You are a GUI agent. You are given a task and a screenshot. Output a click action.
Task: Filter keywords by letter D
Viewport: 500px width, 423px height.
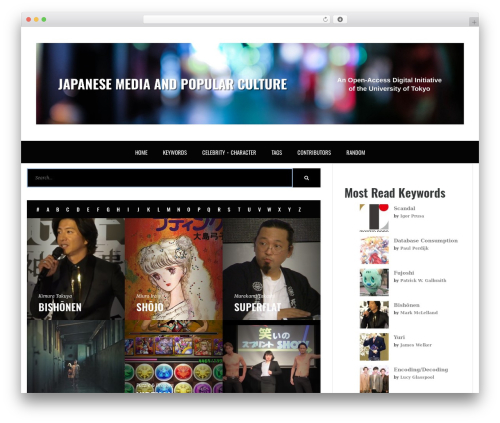(78, 210)
